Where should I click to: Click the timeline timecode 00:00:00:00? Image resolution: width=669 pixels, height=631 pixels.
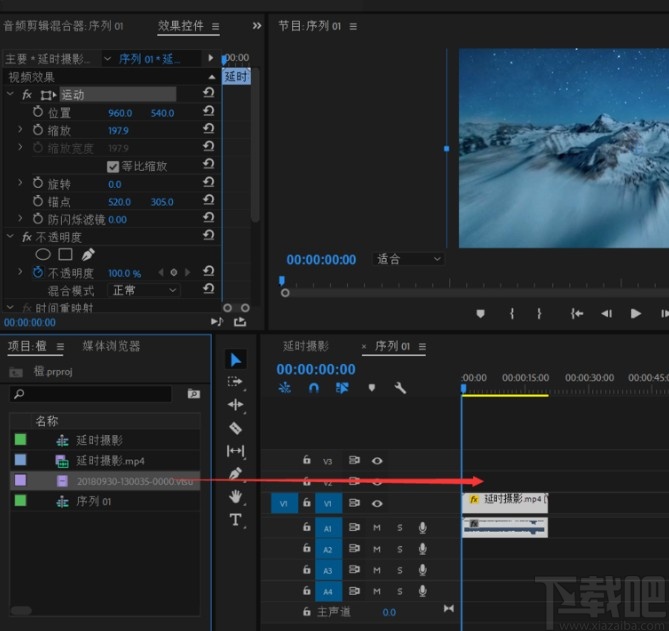coord(316,369)
